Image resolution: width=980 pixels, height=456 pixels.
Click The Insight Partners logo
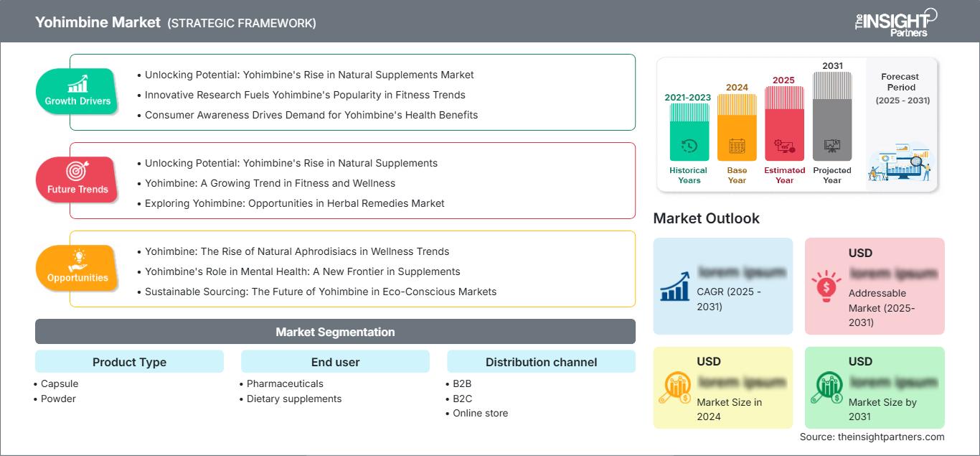895,22
